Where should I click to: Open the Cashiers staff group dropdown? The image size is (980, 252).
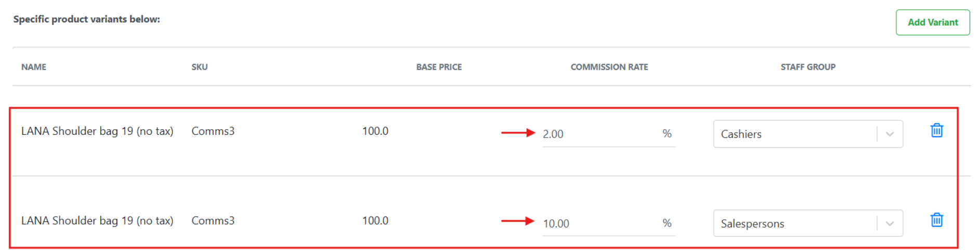pyautogui.click(x=808, y=134)
